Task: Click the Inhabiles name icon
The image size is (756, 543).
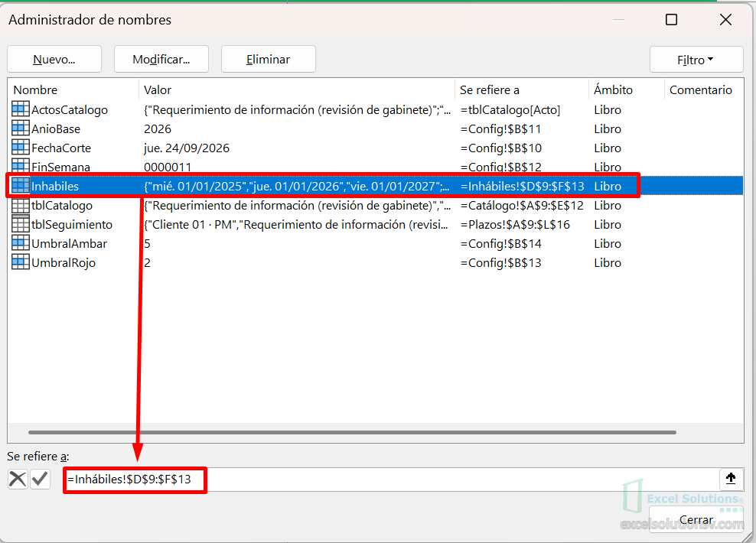Action: click(20, 186)
